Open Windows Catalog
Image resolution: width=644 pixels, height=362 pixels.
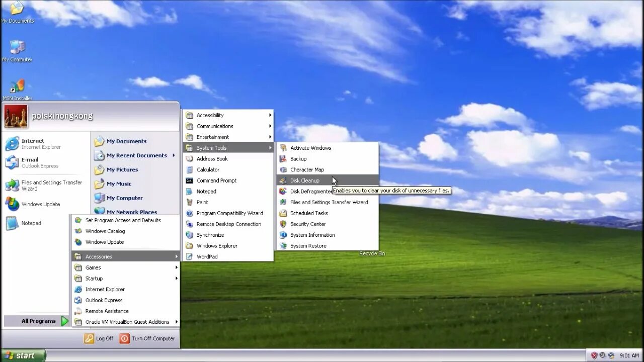[x=125, y=231]
